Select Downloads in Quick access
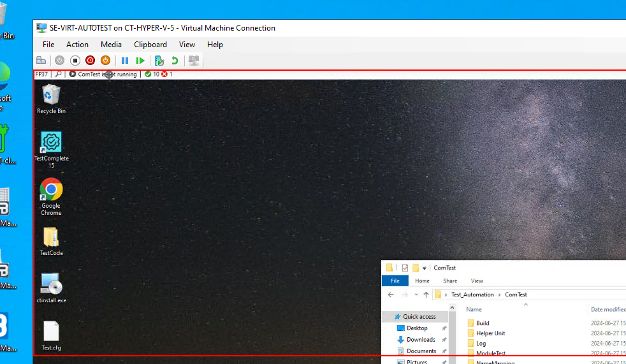Screen dimensions: 626x364 421,340
